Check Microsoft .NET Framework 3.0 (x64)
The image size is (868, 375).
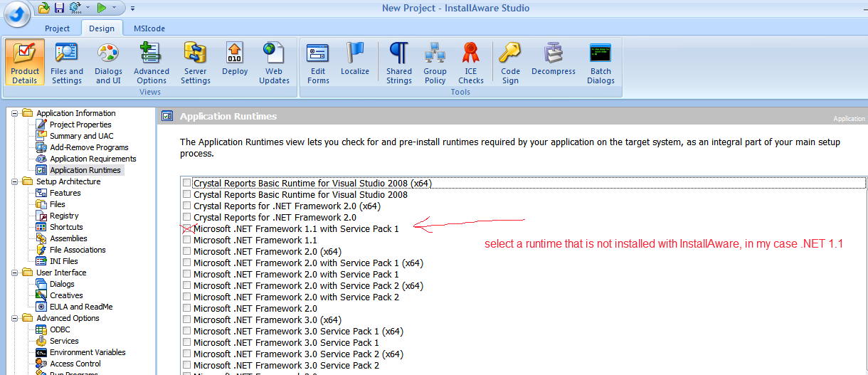187,319
